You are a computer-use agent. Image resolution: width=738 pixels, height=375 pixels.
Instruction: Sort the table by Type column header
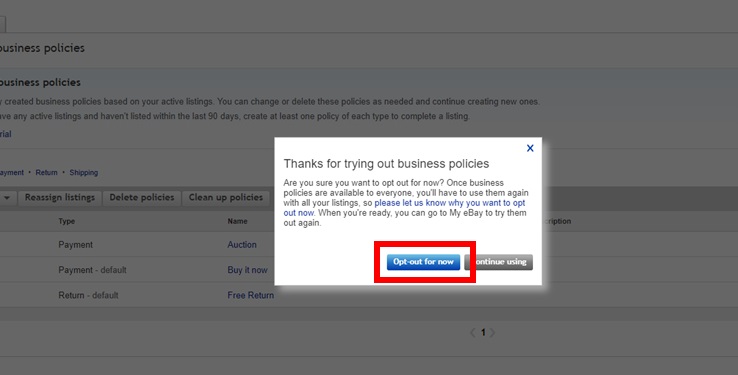(x=66, y=221)
